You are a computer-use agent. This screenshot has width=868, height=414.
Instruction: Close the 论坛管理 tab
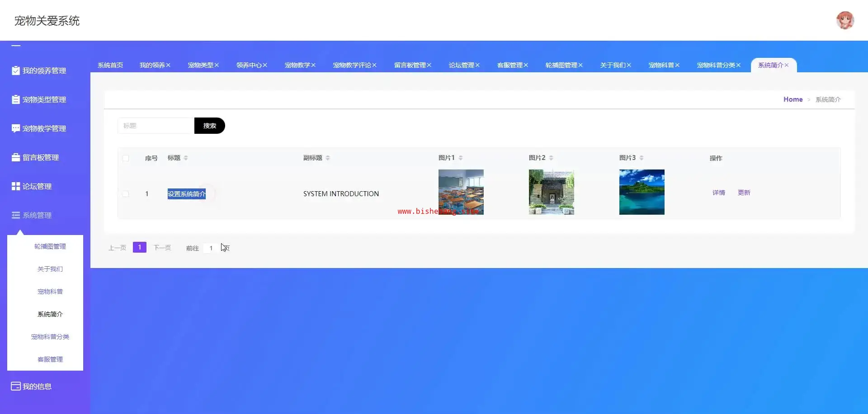[x=477, y=65]
